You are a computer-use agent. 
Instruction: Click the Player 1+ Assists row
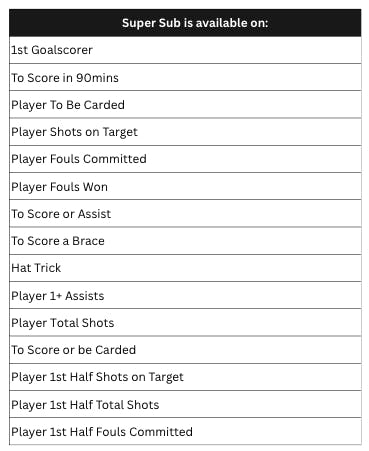click(x=185, y=295)
